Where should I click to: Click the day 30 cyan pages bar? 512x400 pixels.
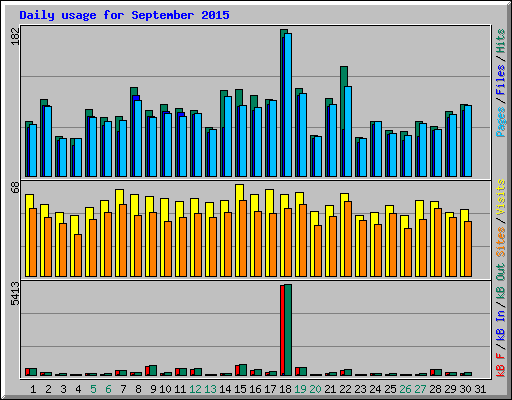point(468,141)
